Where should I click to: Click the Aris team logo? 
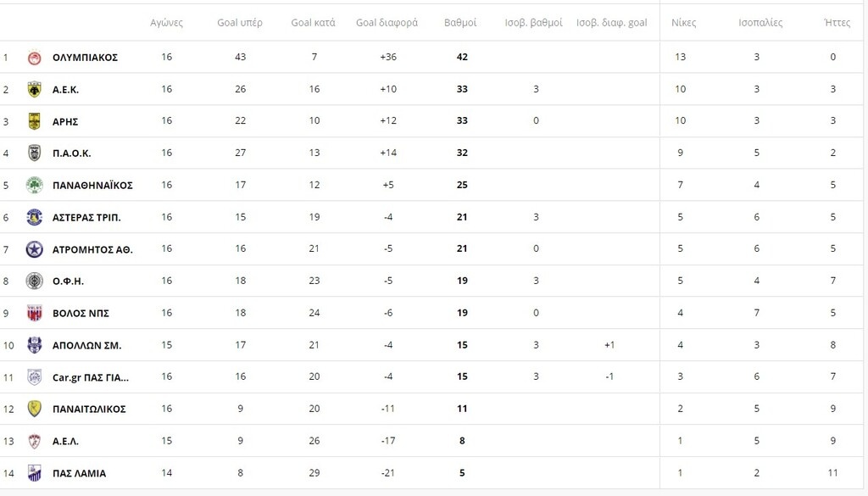[x=34, y=121]
